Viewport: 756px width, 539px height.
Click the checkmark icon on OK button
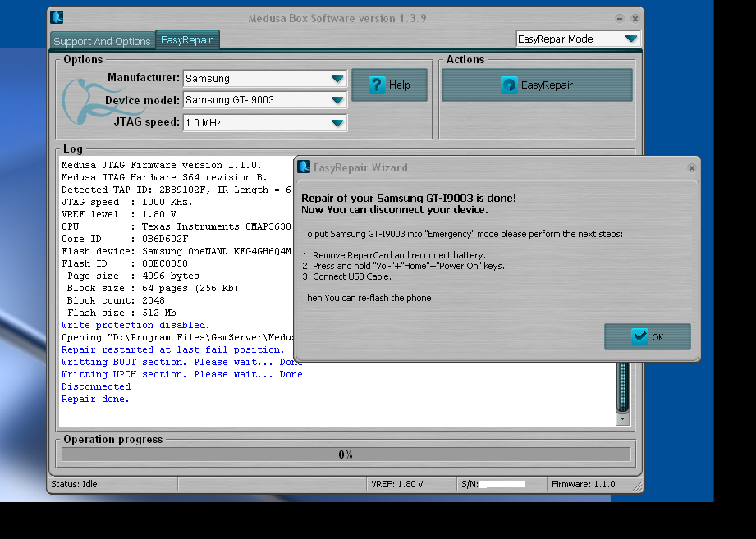point(639,336)
